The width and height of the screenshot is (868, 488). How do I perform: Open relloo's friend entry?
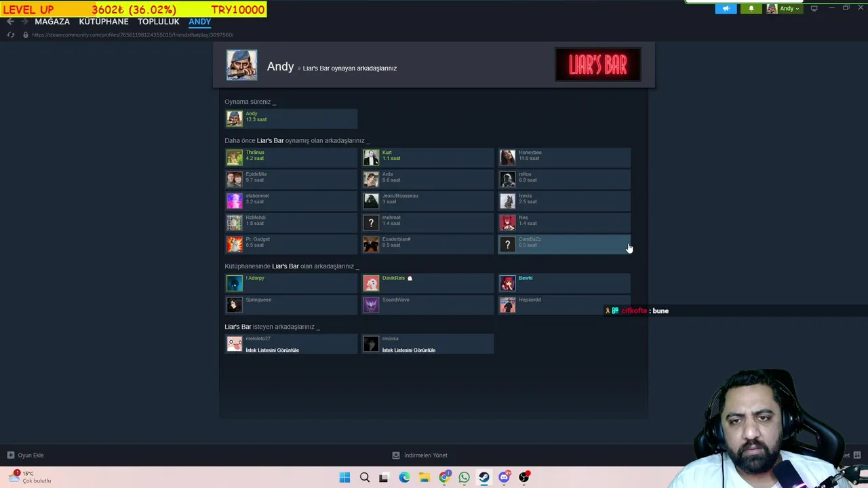click(x=565, y=179)
